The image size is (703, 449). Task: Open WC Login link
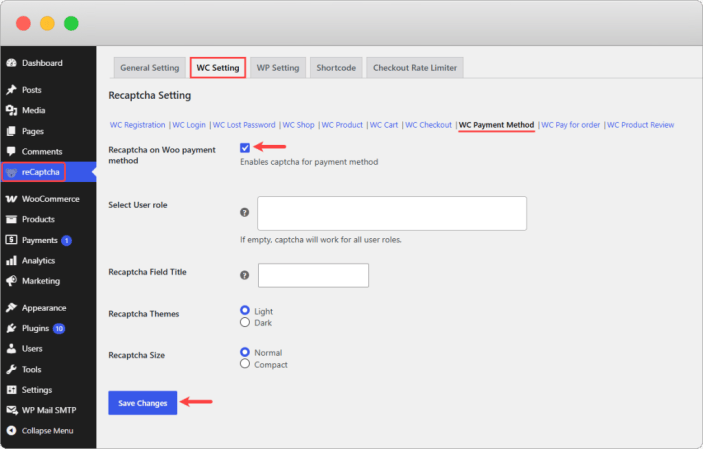[189, 125]
